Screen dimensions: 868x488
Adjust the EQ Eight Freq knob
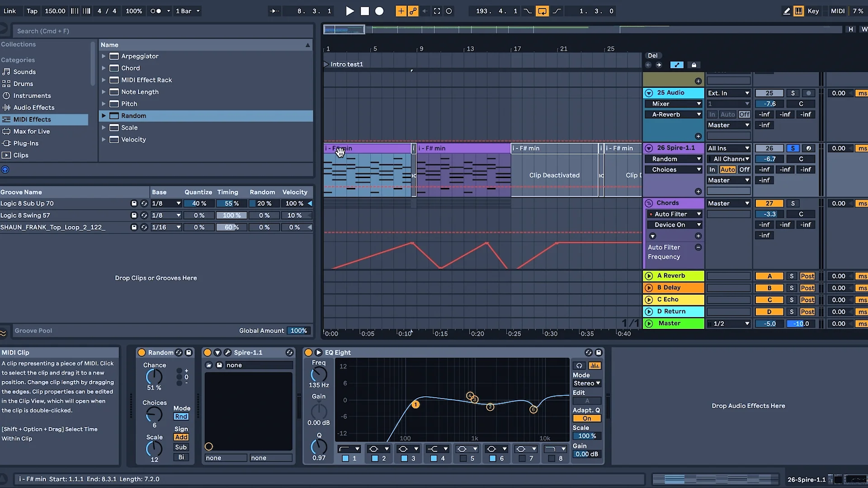pos(319,374)
